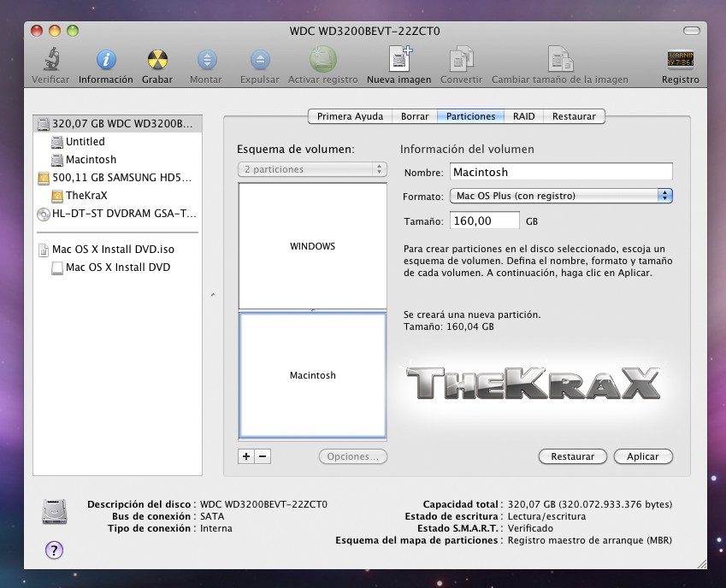Select the 500,11 GB SAMSUNG disk

(118, 178)
